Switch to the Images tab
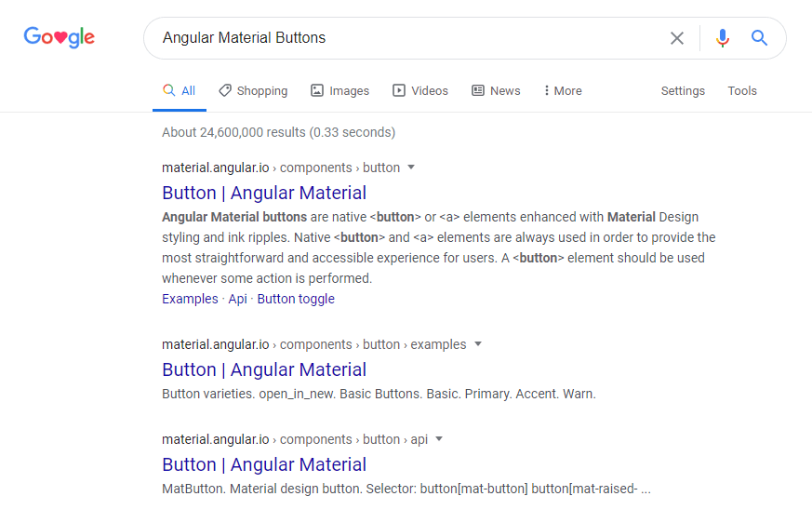Image resolution: width=812 pixels, height=523 pixels. pyautogui.click(x=339, y=90)
